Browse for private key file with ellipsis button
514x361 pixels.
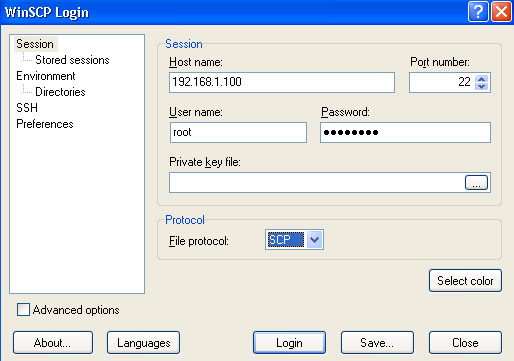[x=476, y=183]
